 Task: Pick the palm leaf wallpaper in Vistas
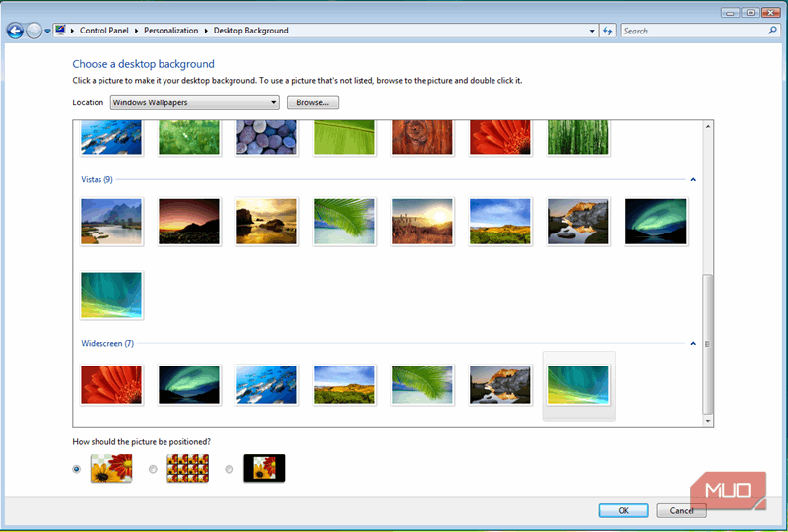[x=344, y=221]
